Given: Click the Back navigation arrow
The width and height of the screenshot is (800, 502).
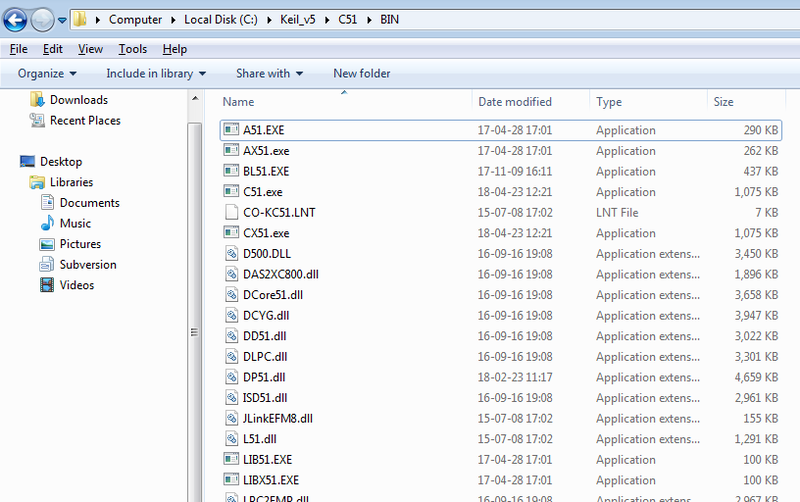Looking at the screenshot, I should [17, 19].
